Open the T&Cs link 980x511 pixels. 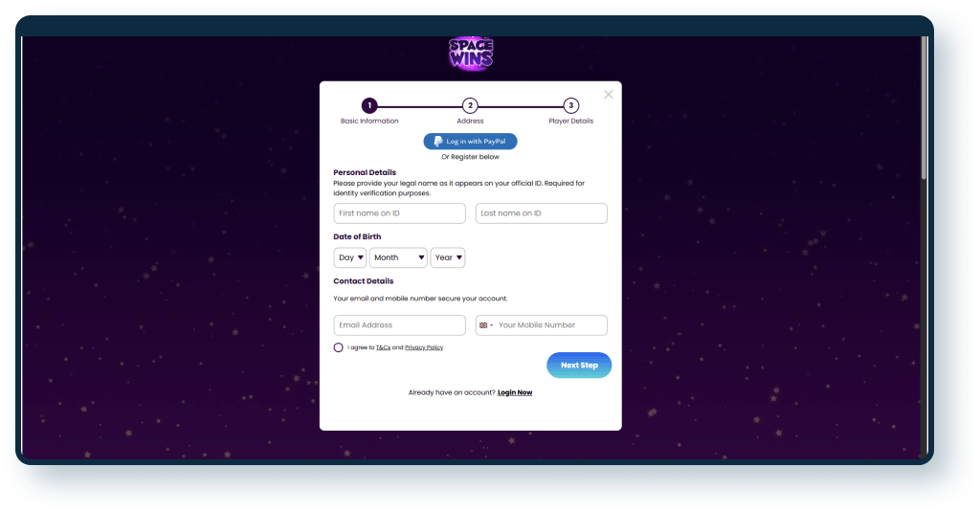(383, 347)
